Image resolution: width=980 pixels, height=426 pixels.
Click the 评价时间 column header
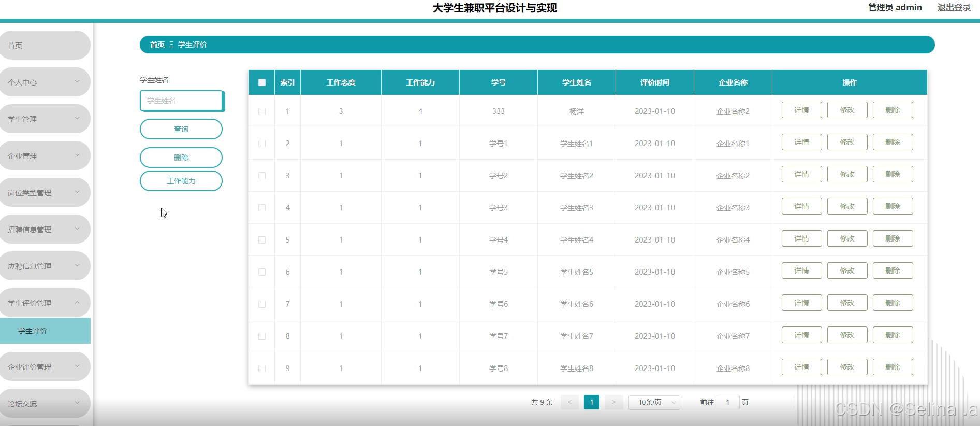[655, 82]
